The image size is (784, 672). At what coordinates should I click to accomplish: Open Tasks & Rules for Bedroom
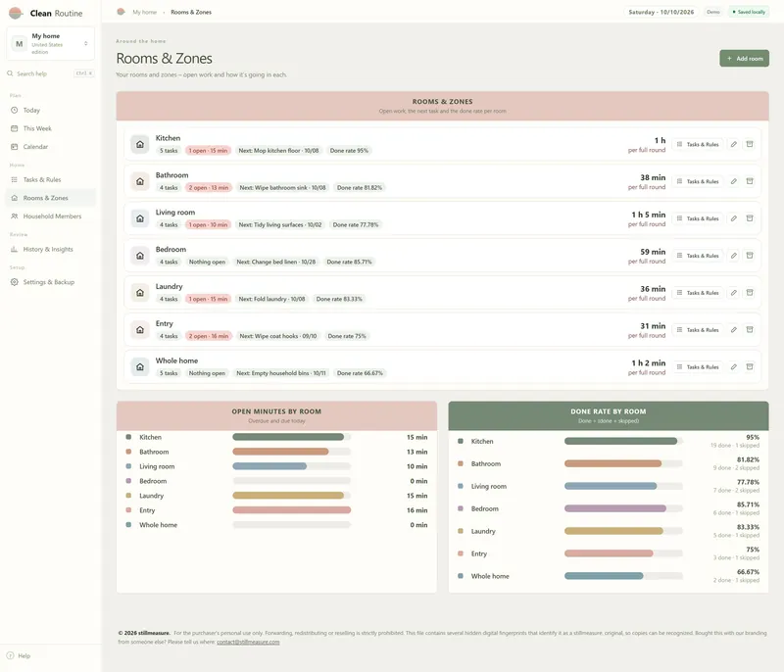click(x=698, y=256)
